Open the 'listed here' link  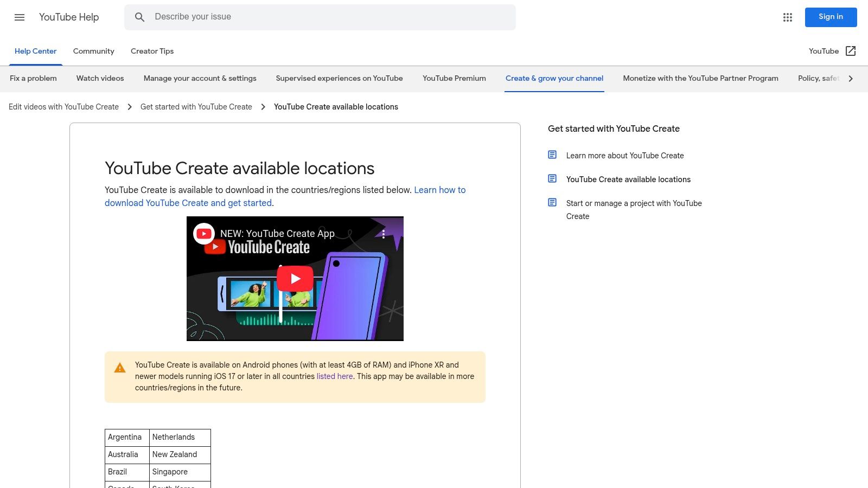click(x=334, y=376)
